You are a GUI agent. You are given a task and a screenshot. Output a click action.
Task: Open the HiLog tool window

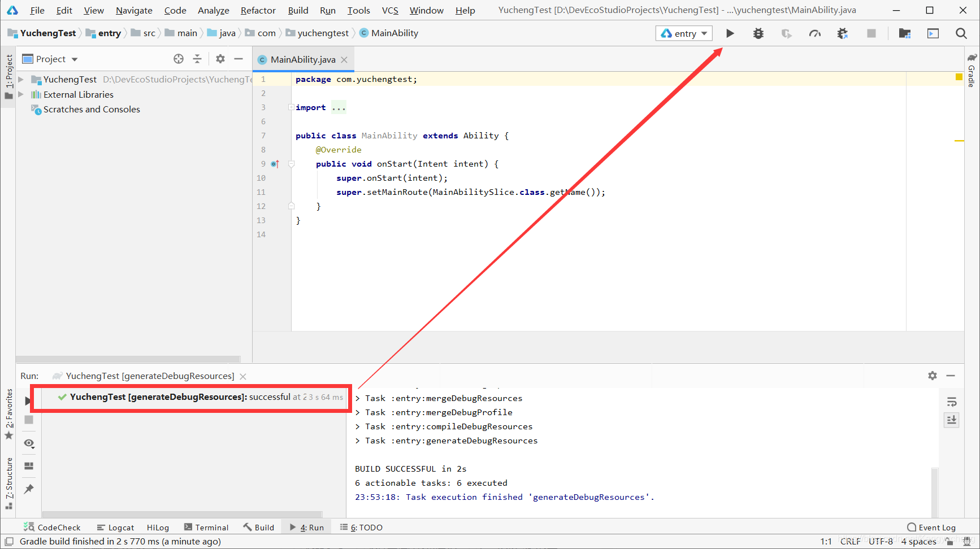(x=158, y=527)
